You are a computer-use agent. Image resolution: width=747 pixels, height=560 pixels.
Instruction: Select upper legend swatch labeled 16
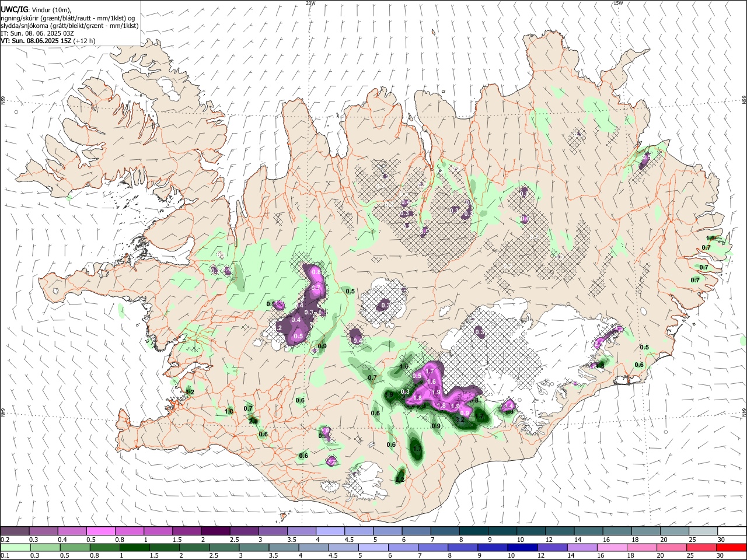(x=617, y=531)
